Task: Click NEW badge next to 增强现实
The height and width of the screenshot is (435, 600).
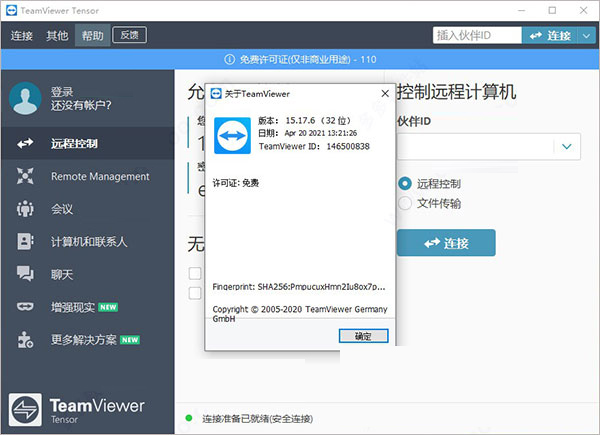Action: pos(108,307)
